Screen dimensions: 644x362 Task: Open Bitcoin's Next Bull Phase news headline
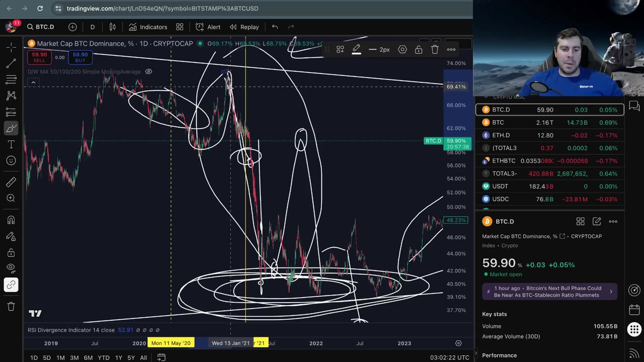(x=550, y=292)
